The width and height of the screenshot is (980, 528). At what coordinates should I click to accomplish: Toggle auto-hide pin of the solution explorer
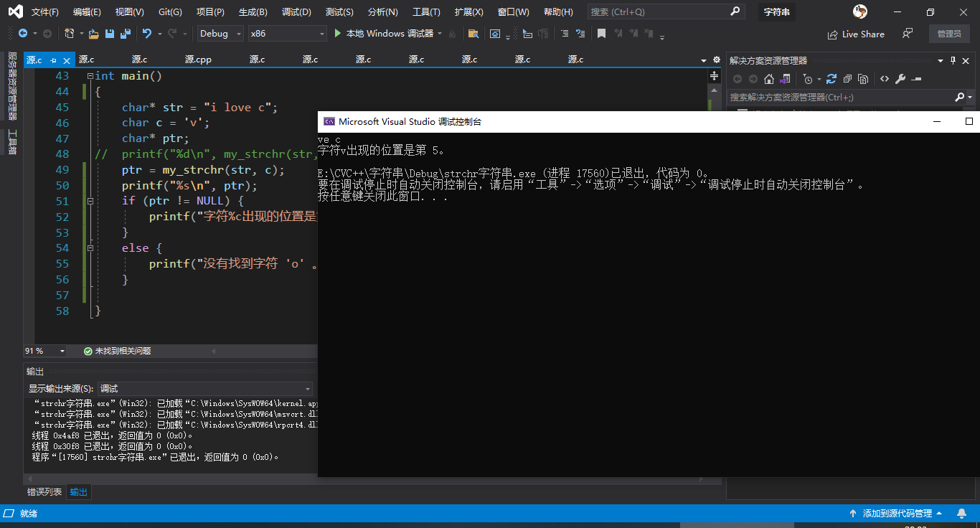[x=953, y=60]
